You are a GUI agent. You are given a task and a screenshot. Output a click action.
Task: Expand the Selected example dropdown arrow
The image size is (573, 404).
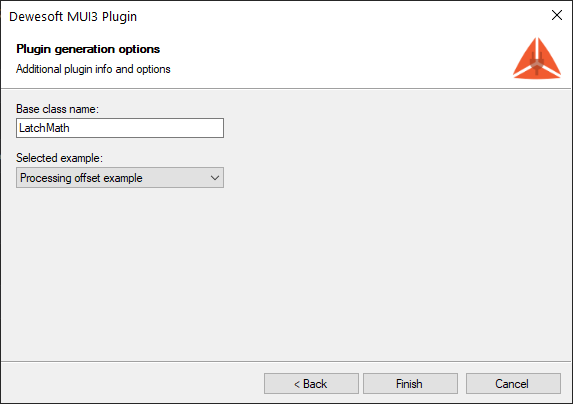pyautogui.click(x=215, y=178)
